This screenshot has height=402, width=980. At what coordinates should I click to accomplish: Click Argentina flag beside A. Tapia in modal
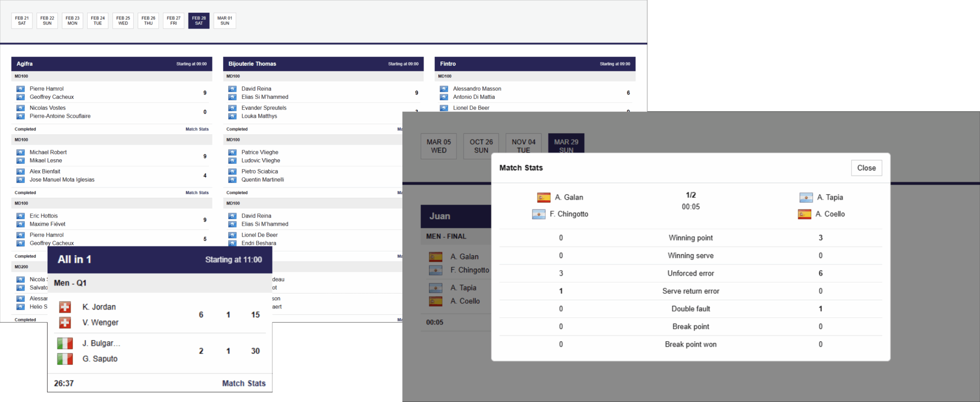(x=806, y=198)
